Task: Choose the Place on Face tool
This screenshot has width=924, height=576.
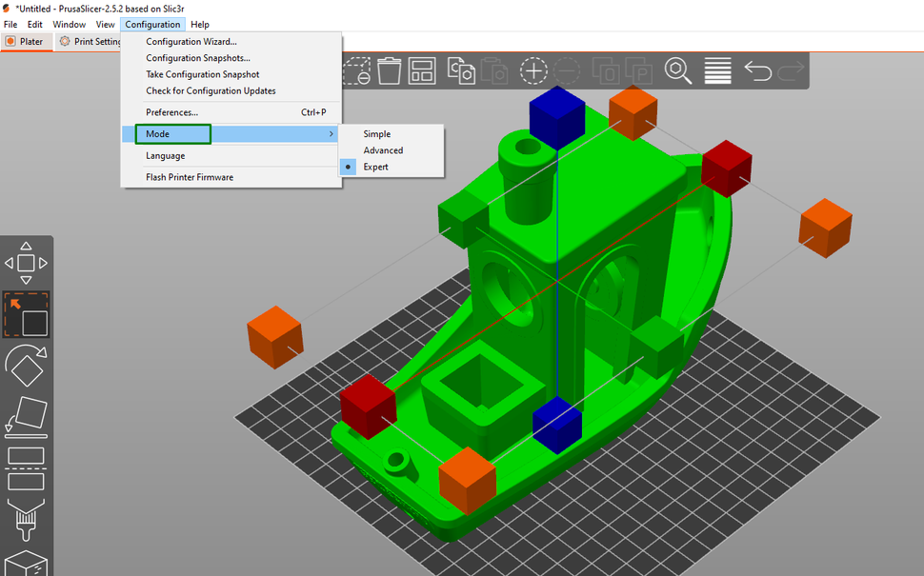Action: tap(26, 417)
